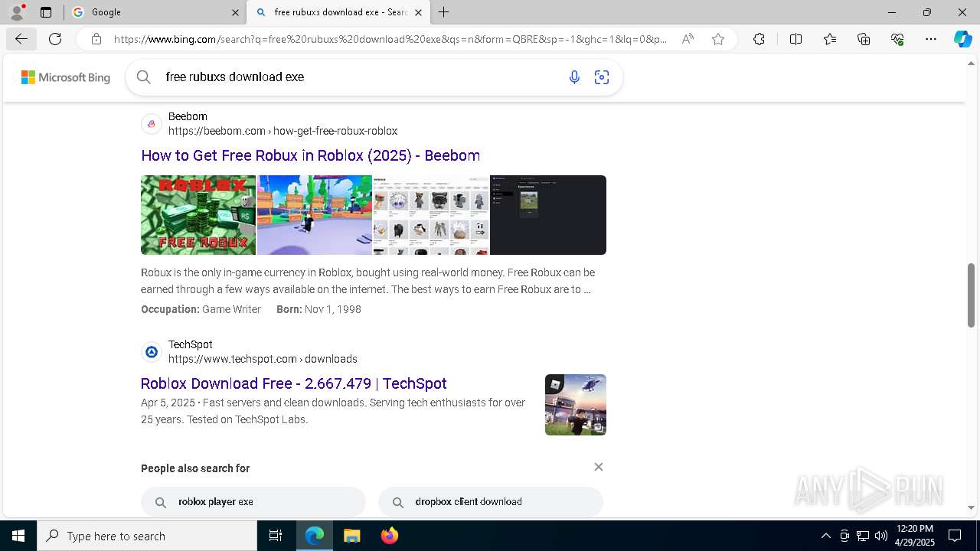Viewport: 980px width, 551px height.
Task: Refresh the current page
Action: [55, 39]
